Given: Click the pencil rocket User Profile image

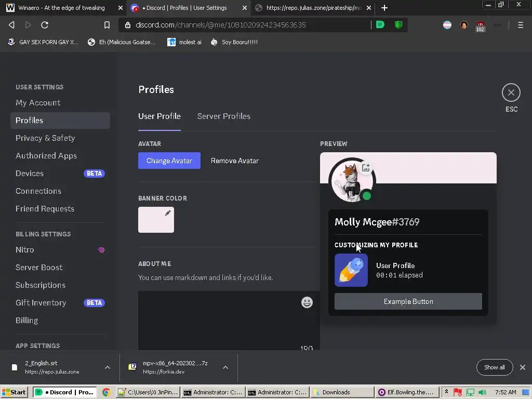Looking at the screenshot, I should (x=351, y=270).
